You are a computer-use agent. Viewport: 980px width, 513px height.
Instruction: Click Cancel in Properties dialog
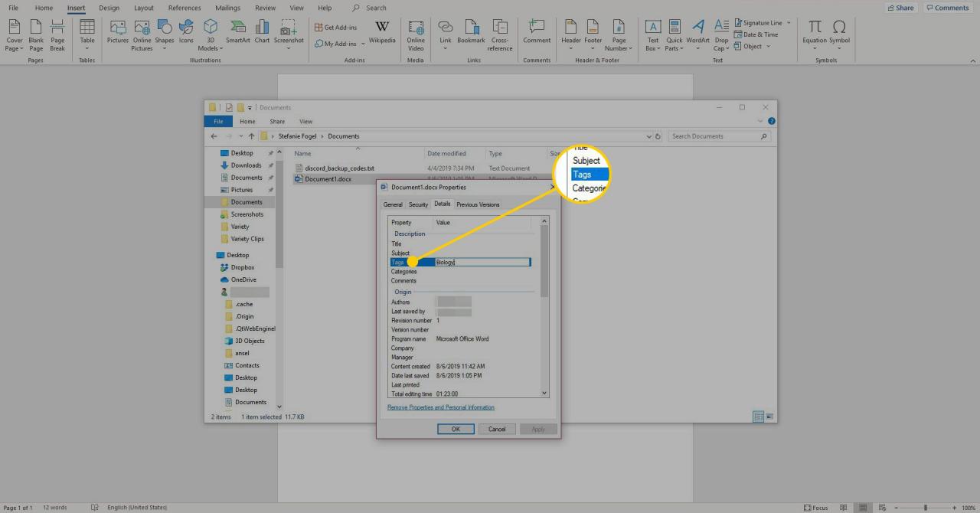tap(497, 429)
